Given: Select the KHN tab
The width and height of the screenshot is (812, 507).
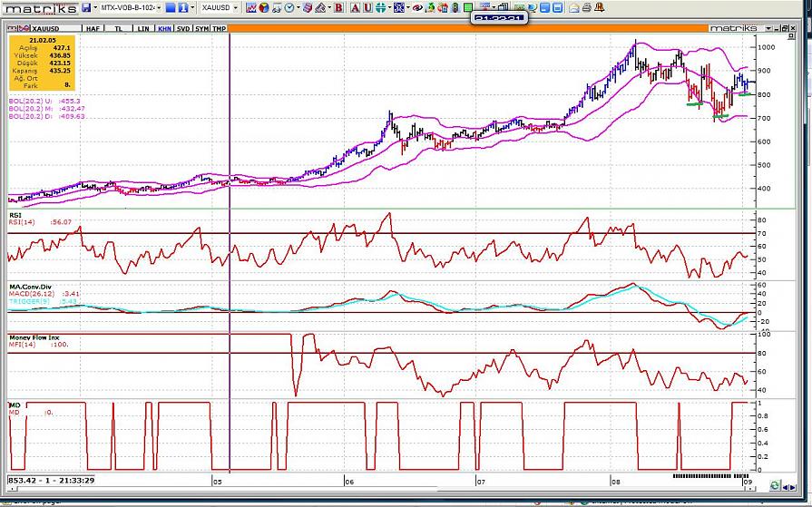Looking at the screenshot, I should pyautogui.click(x=163, y=28).
